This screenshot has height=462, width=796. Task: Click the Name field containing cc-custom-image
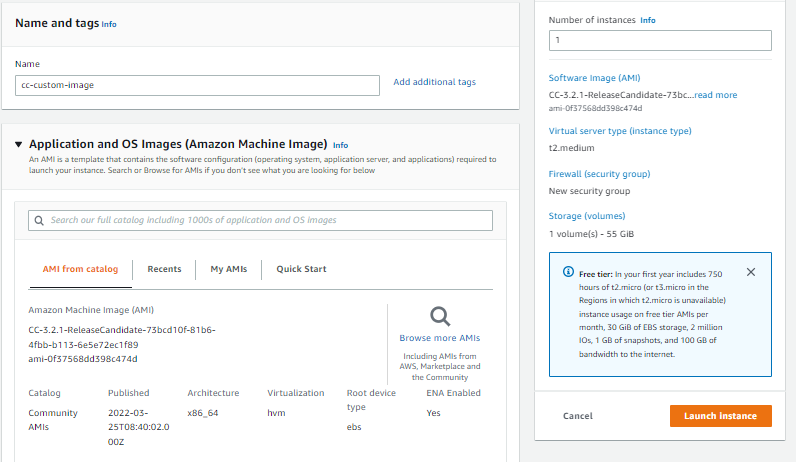tap(197, 85)
